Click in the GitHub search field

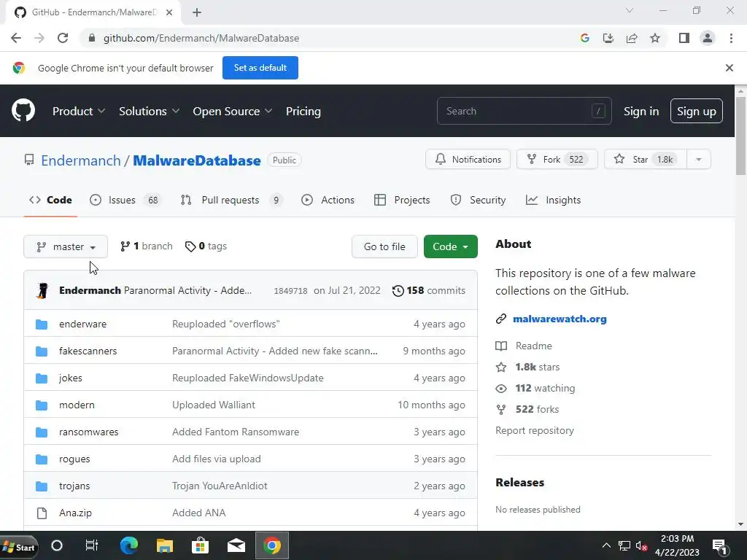(x=524, y=111)
